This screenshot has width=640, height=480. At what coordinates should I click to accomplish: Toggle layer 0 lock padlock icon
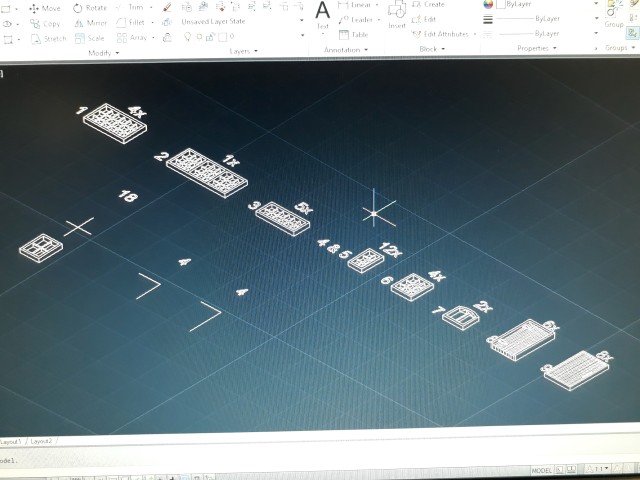click(x=210, y=37)
